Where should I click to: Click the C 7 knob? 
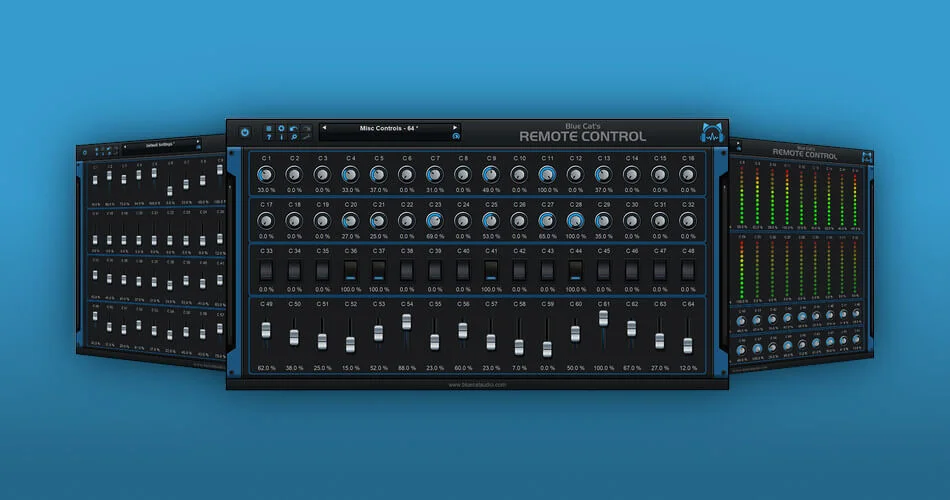tap(434, 175)
